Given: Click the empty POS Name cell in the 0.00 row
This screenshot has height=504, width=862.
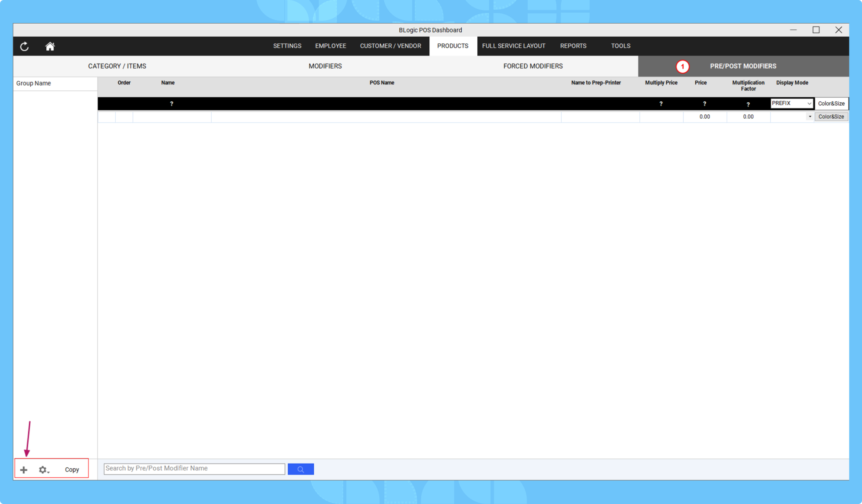Looking at the screenshot, I should pos(386,117).
